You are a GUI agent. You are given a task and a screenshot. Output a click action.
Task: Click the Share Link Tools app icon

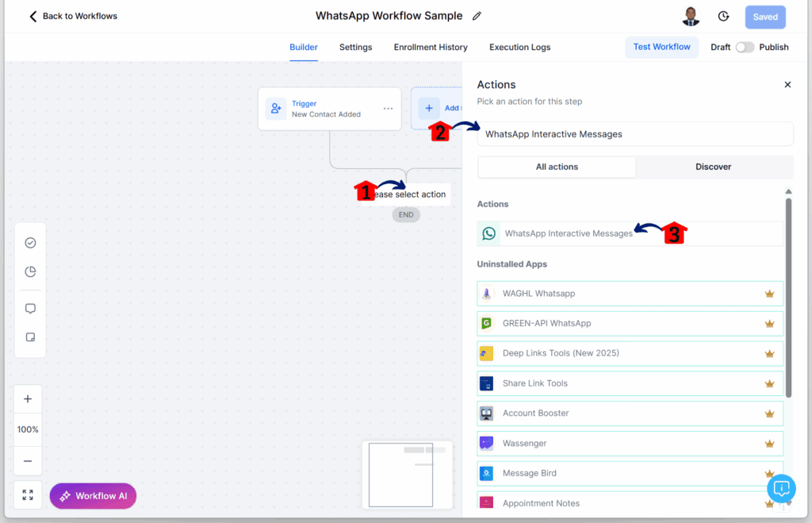[486, 383]
